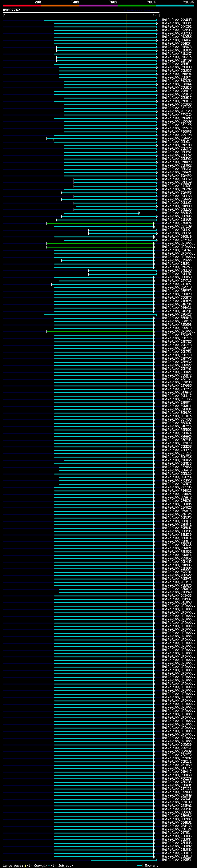Open hit UniRef100_Q03033
Viewport: 197px width, 868px height.
[177, 595]
